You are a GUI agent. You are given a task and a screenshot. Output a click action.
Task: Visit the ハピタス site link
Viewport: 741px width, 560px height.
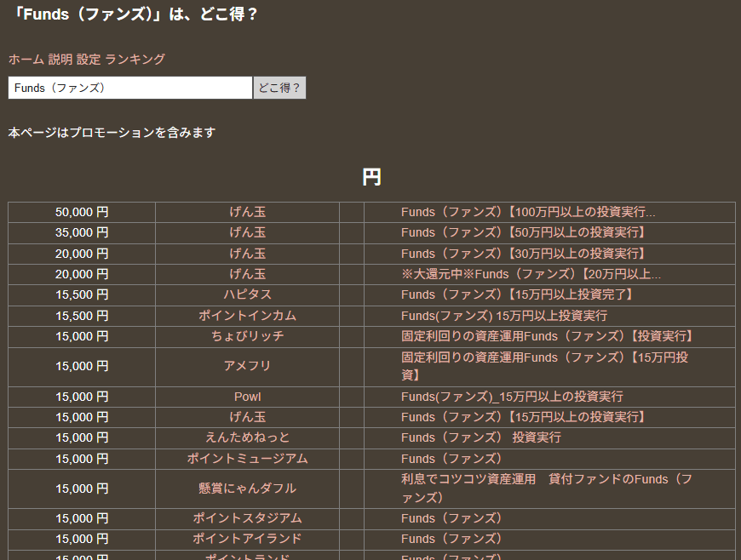tap(247, 294)
